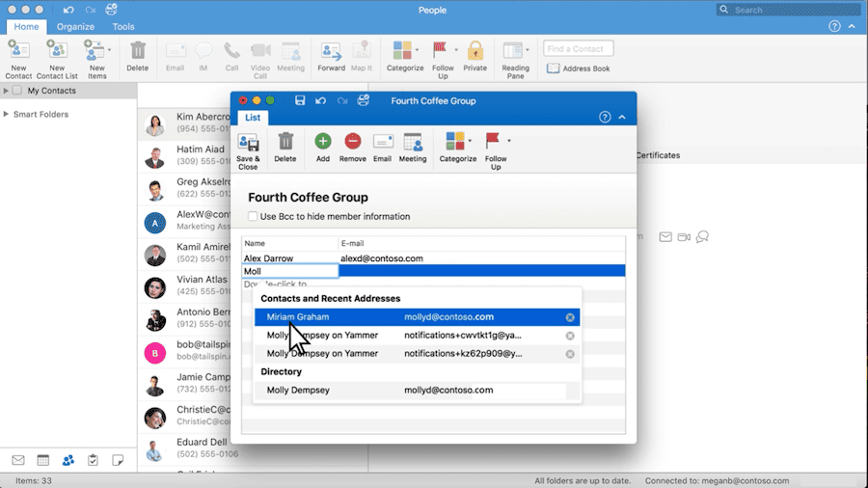This screenshot has height=488, width=868.
Task: Switch to the Organize tab
Action: click(x=75, y=27)
